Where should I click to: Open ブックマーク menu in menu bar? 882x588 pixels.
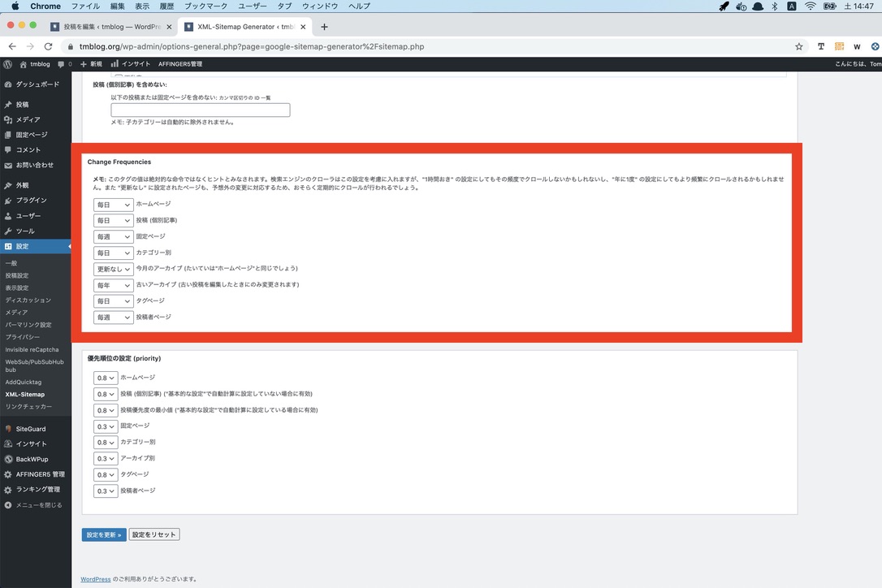[205, 6]
